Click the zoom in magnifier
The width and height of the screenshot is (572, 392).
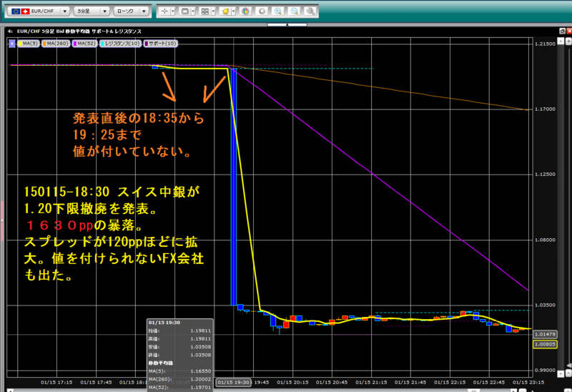[278, 11]
